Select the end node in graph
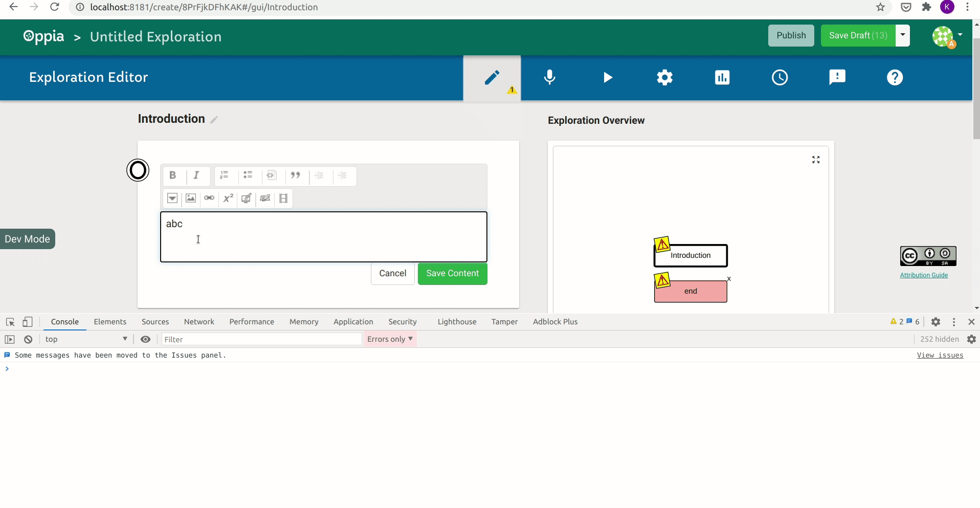The width and height of the screenshot is (980, 508). 691,291
